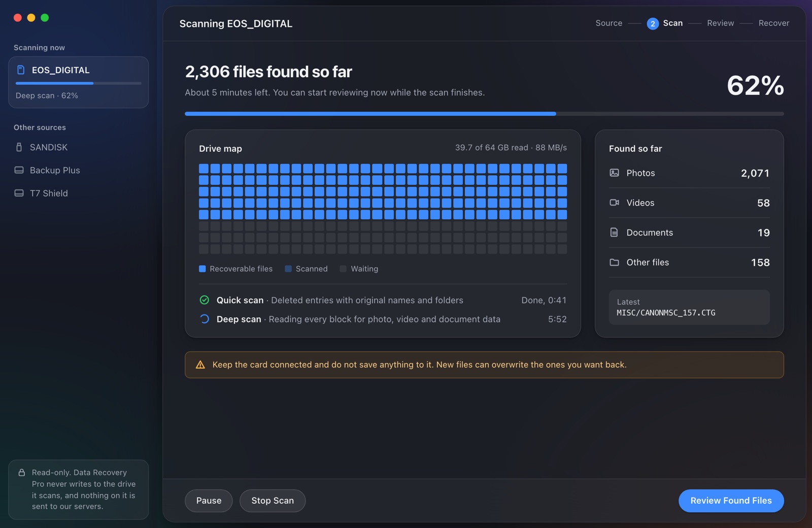Click the Photos count 2,071
This screenshot has height=528, width=812.
pos(755,173)
